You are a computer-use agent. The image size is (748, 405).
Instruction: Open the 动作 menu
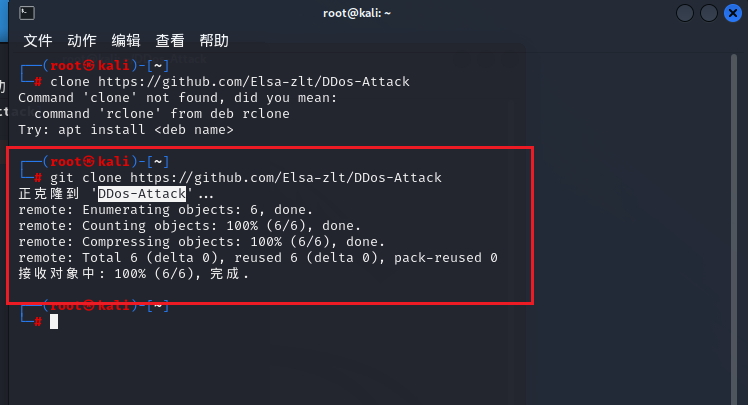82,41
